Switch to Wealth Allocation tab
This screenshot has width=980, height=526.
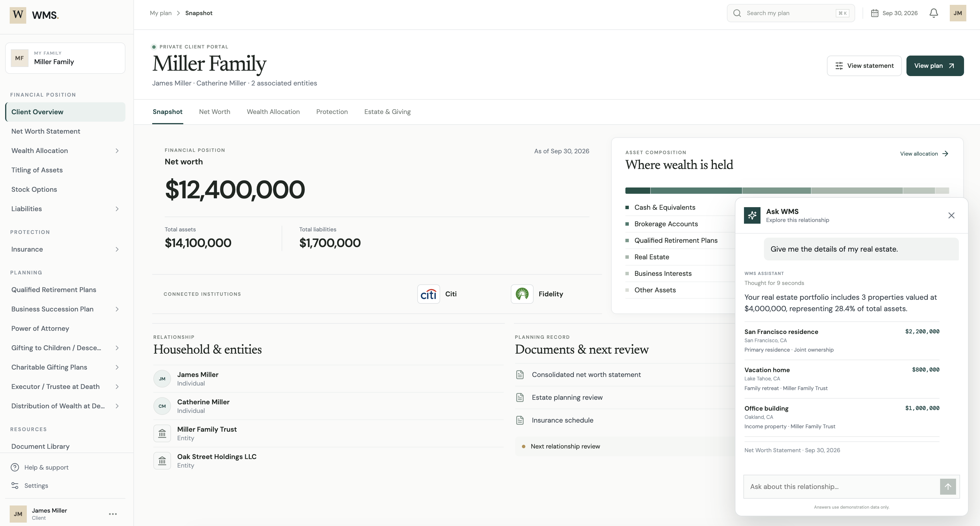(x=273, y=112)
